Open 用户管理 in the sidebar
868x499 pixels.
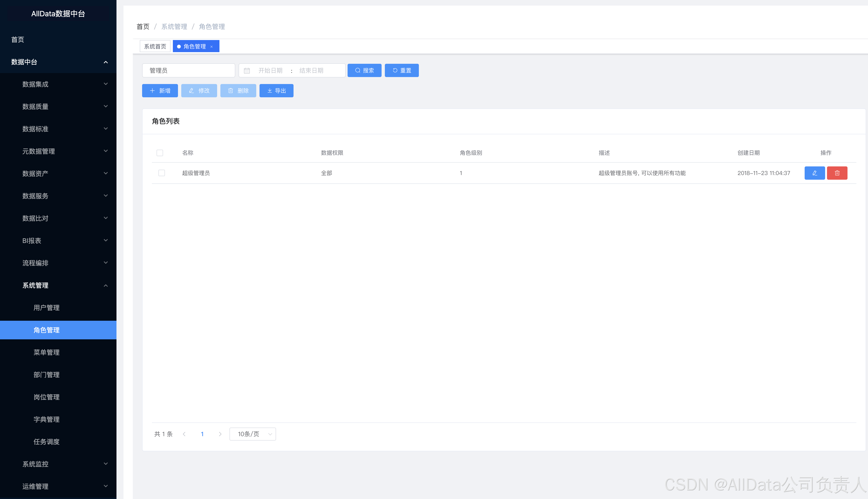coord(47,307)
